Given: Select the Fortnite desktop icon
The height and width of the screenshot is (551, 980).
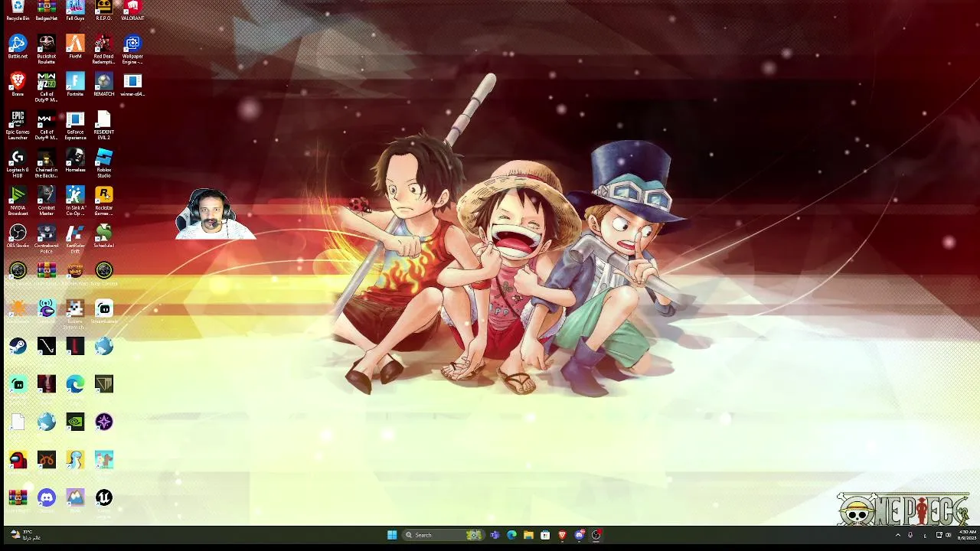Looking at the screenshot, I should [x=75, y=85].
